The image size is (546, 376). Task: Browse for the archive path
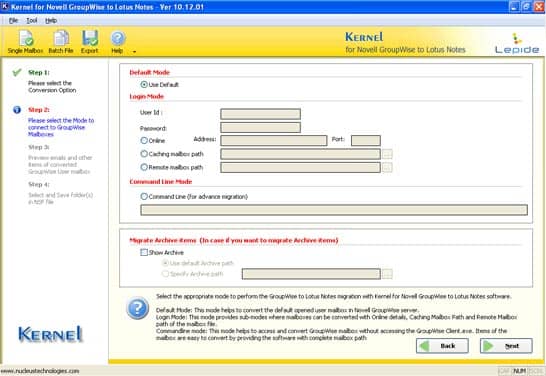387,274
